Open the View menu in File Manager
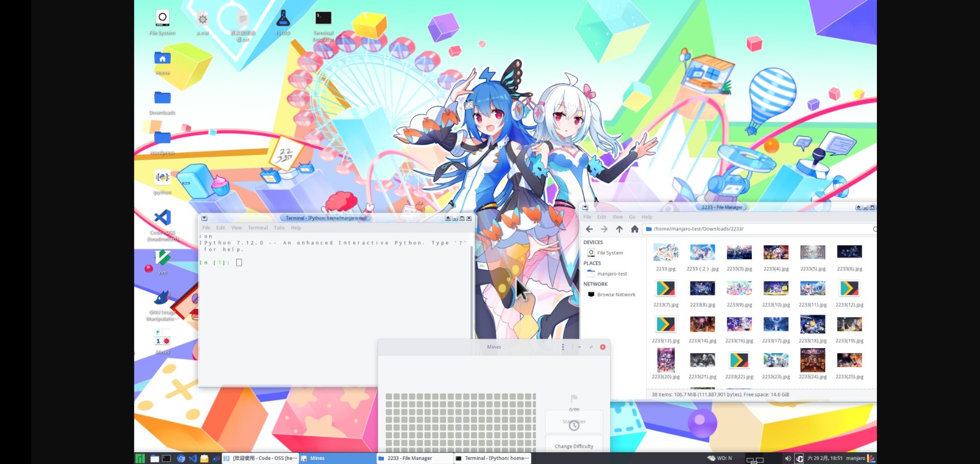The image size is (980, 464). coord(618,217)
